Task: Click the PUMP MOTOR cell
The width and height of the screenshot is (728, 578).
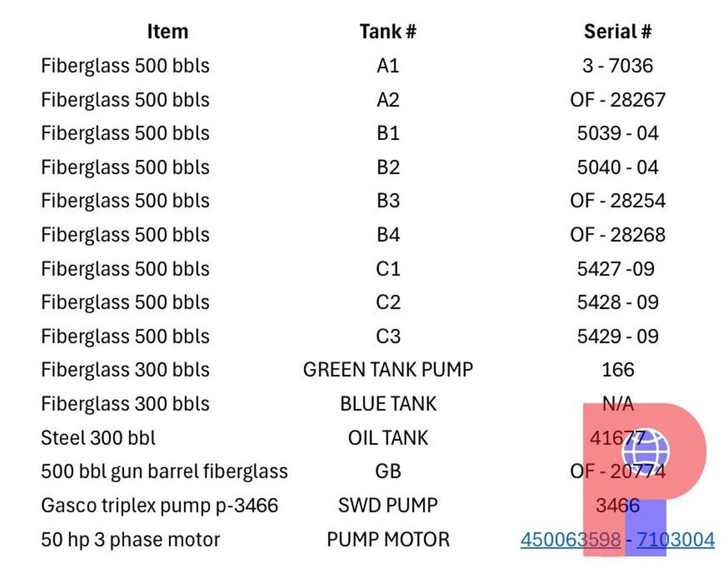Action: click(387, 539)
